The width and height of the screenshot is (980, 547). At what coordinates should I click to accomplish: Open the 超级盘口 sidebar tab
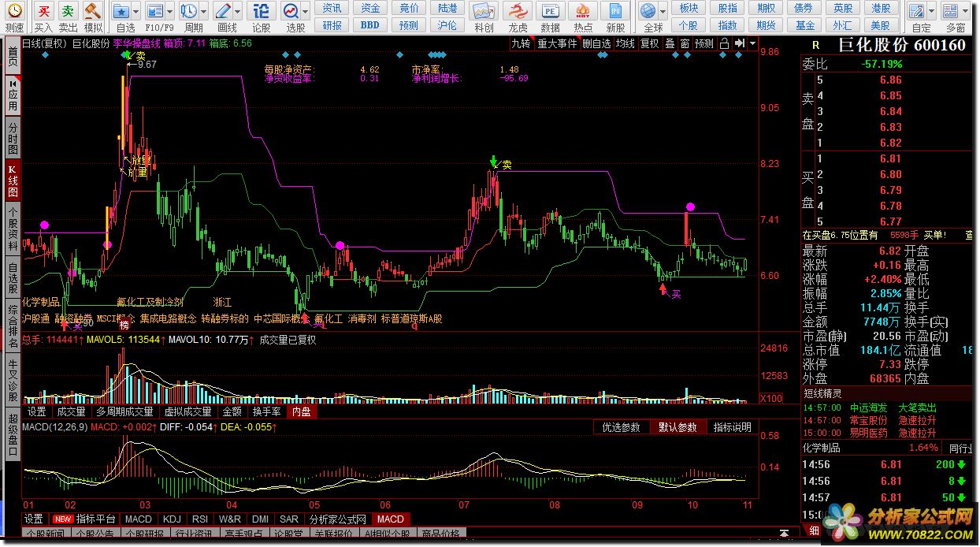pyautogui.click(x=12, y=435)
